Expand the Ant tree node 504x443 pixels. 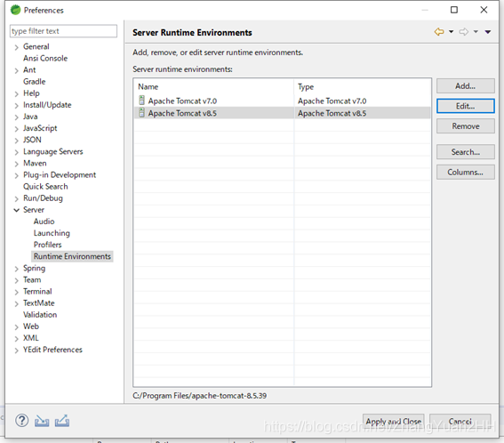[x=16, y=70]
